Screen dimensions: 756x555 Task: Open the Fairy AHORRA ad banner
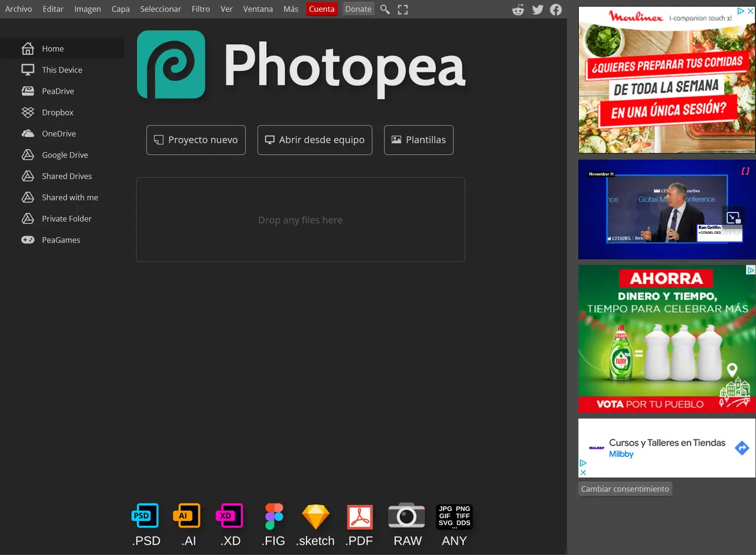(x=667, y=339)
